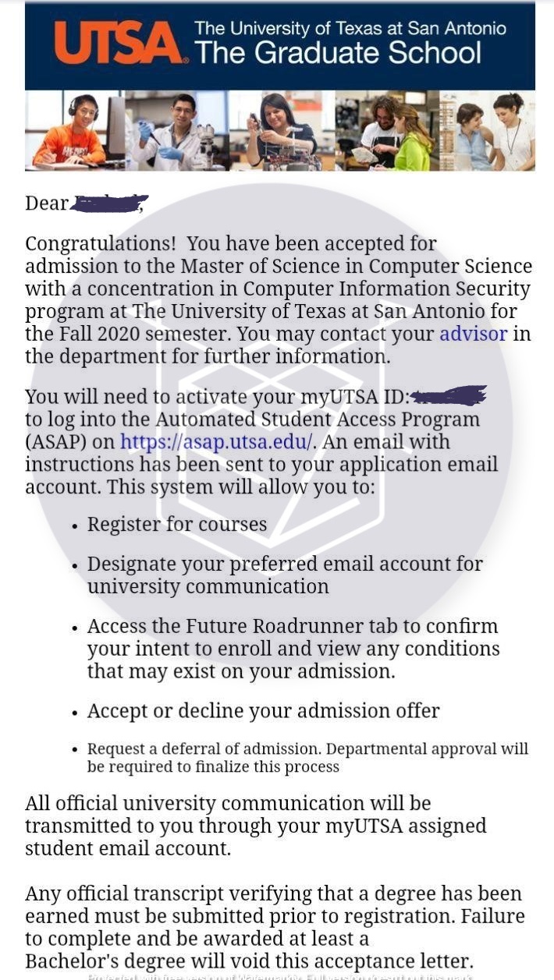
Task: Click "The Graduate School" header title
Action: 338,53
